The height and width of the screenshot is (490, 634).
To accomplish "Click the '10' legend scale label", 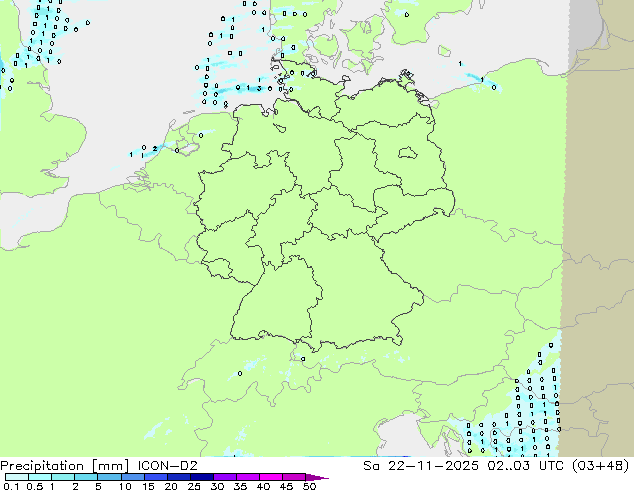I will (125, 486).
